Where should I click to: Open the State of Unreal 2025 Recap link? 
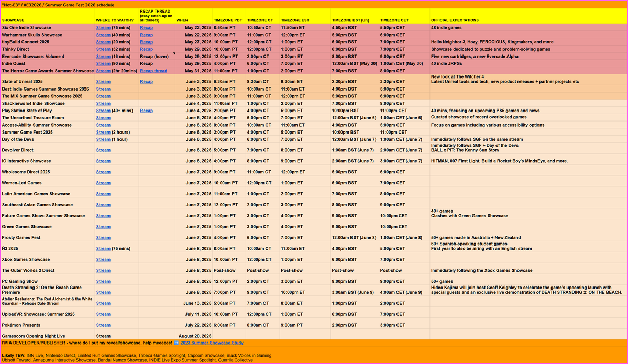[146, 82]
